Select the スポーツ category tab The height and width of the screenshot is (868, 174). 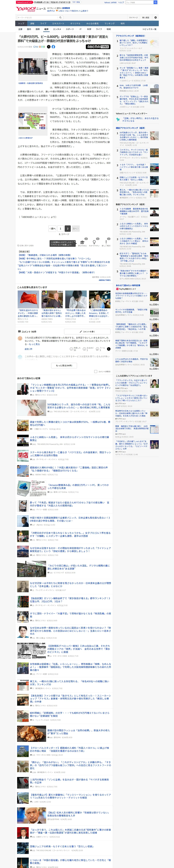pos(70,29)
